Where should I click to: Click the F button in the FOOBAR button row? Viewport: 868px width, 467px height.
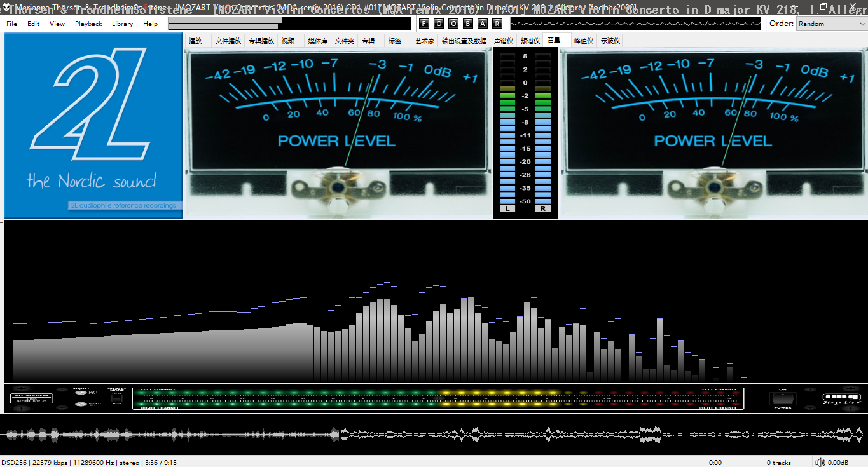click(424, 24)
